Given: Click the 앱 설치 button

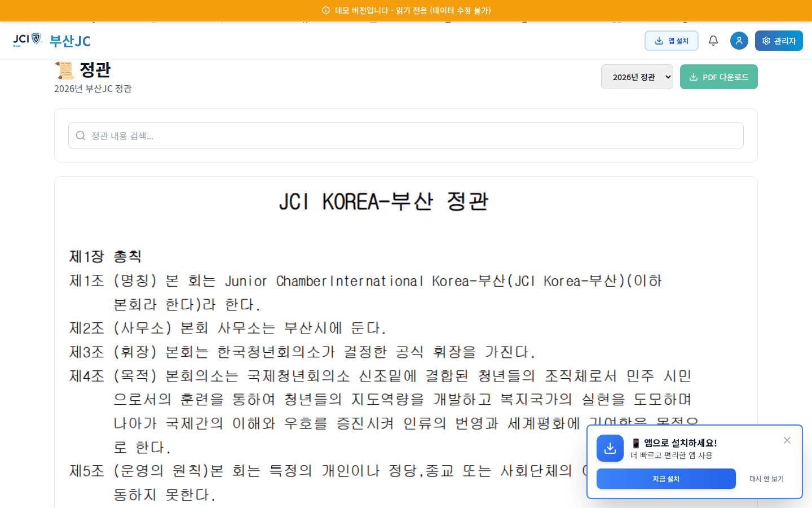Looking at the screenshot, I should coord(671,40).
